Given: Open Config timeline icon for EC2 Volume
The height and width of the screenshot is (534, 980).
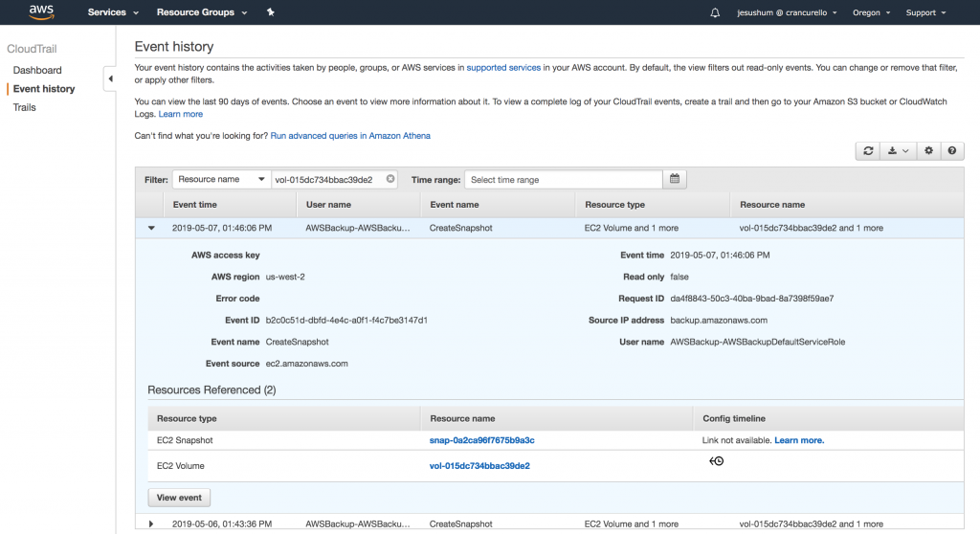Looking at the screenshot, I should [716, 461].
